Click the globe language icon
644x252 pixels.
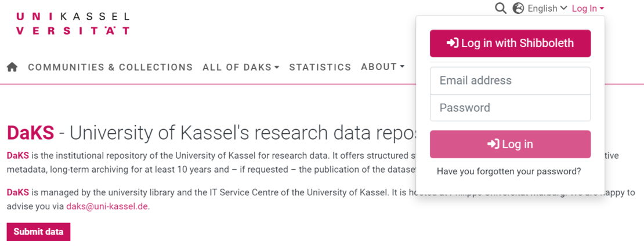[x=518, y=8]
